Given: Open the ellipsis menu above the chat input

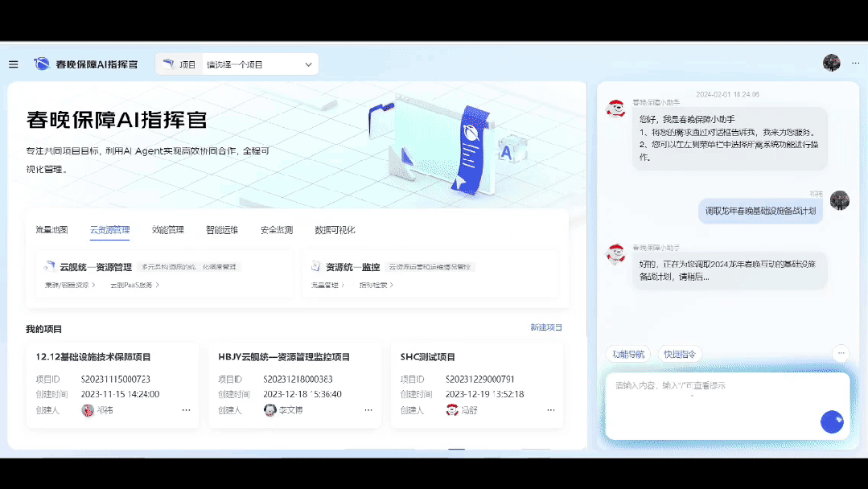Looking at the screenshot, I should coord(841,353).
